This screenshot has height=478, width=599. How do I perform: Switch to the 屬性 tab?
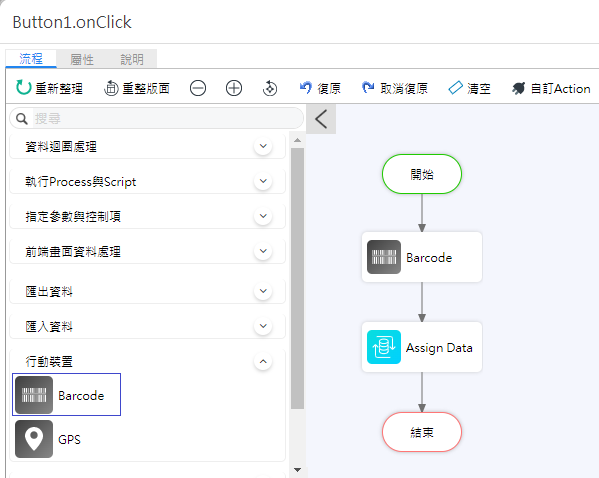coord(82,59)
